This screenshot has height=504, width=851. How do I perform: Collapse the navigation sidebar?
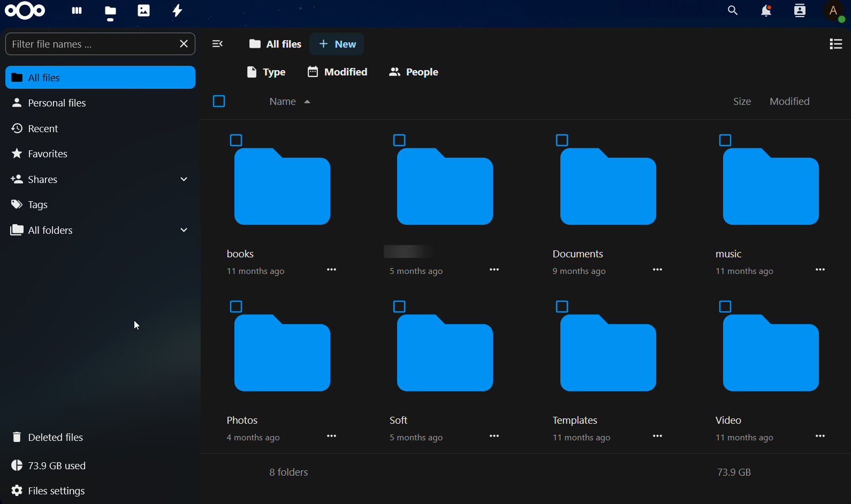pos(218,44)
